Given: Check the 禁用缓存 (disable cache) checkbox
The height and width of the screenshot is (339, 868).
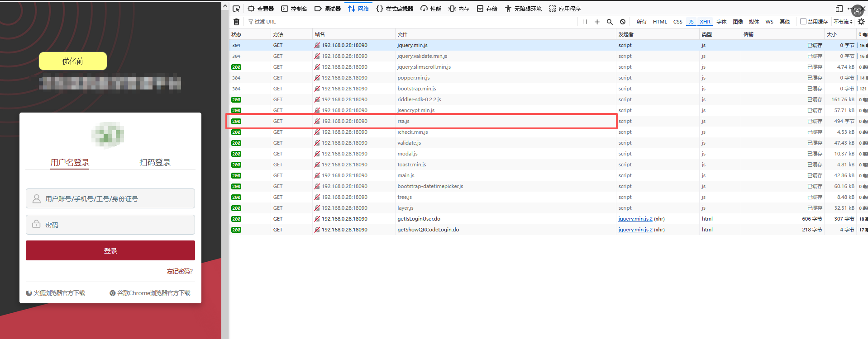Looking at the screenshot, I should tap(803, 21).
